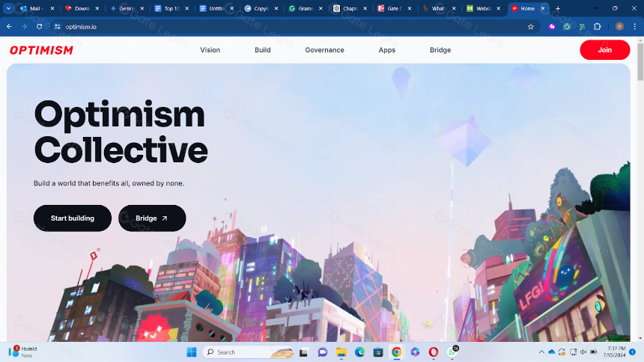The width and height of the screenshot is (644, 362).
Task: Bookmark this page with the star icon
Action: 531,27
